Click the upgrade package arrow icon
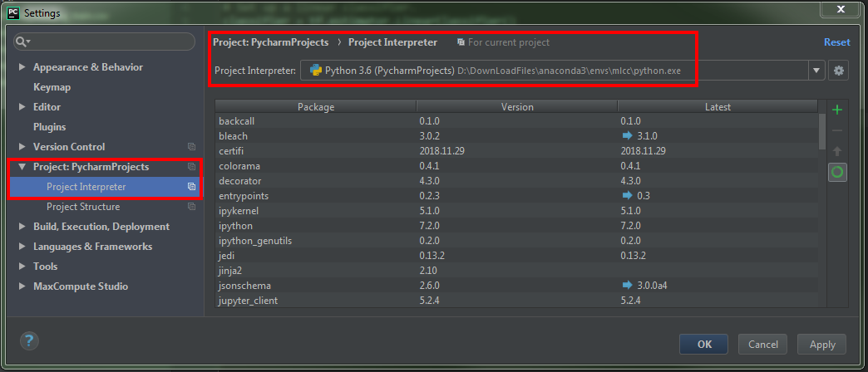Image resolution: width=868 pixels, height=372 pixels. point(837,151)
